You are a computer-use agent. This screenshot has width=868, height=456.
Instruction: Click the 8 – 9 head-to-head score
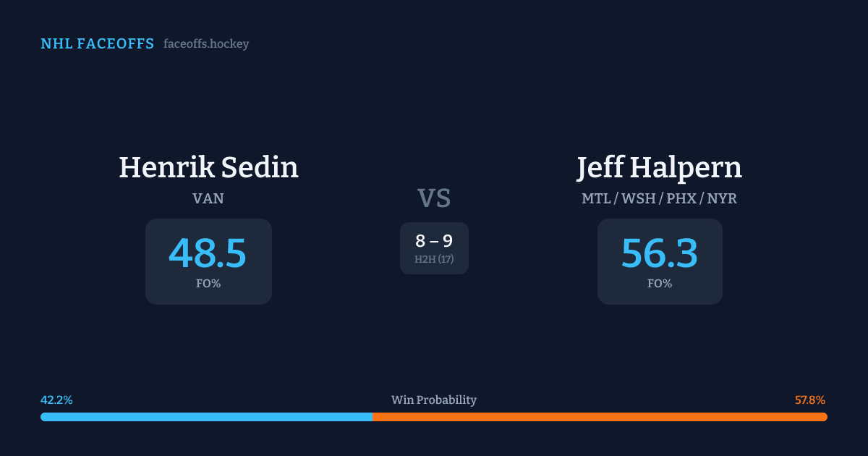click(434, 241)
